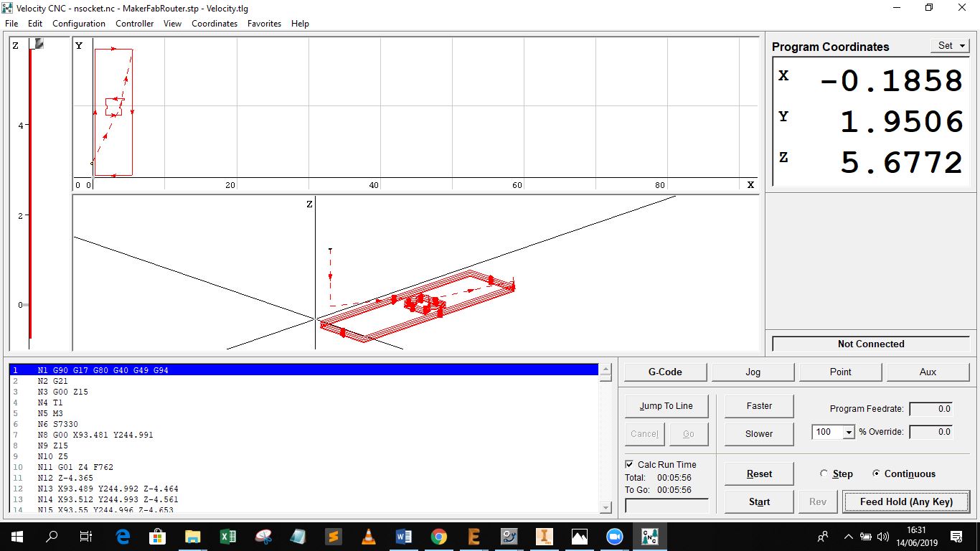The image size is (980, 551).
Task: Launch Microsoft Edge from taskbar
Action: click(122, 536)
